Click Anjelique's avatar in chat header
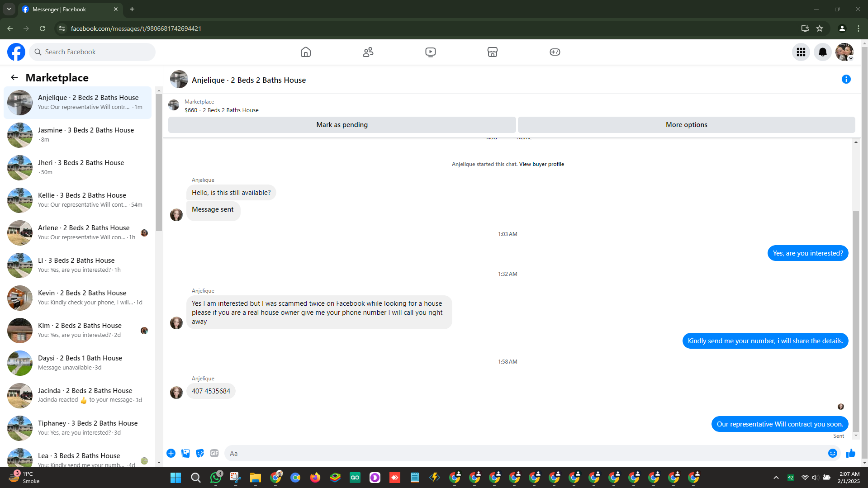Viewport: 868px width, 488px height. [179, 79]
